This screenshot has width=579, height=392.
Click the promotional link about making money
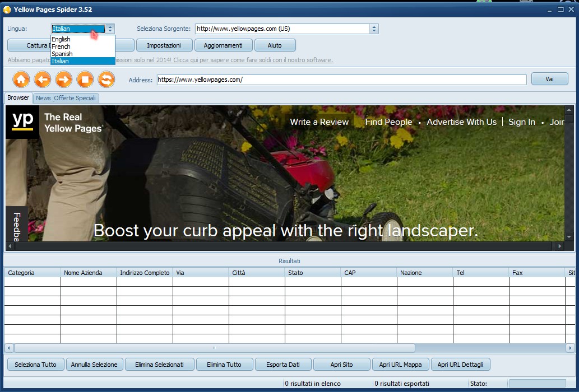[x=170, y=60]
